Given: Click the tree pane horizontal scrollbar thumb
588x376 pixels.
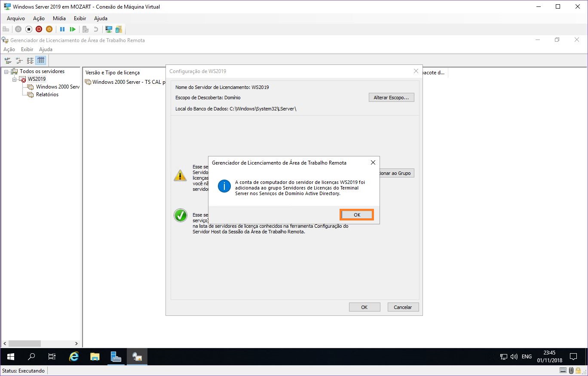Looking at the screenshot, I should pyautogui.click(x=24, y=344).
